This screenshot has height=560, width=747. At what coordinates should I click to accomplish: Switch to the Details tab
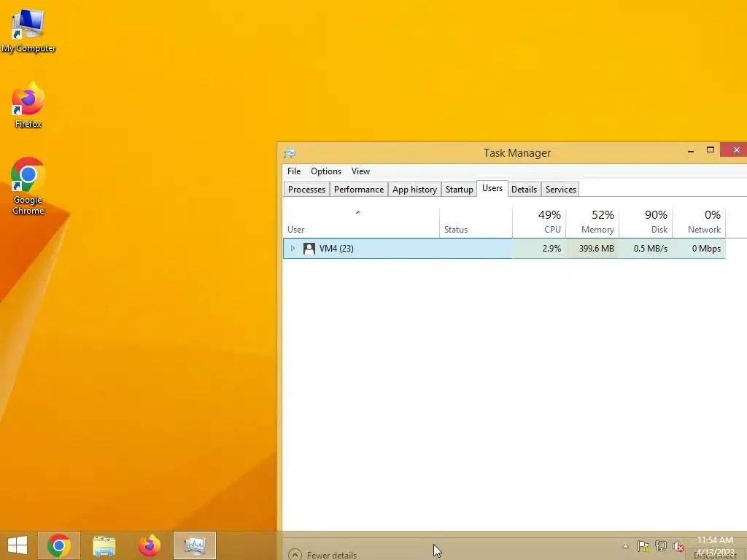[524, 190]
